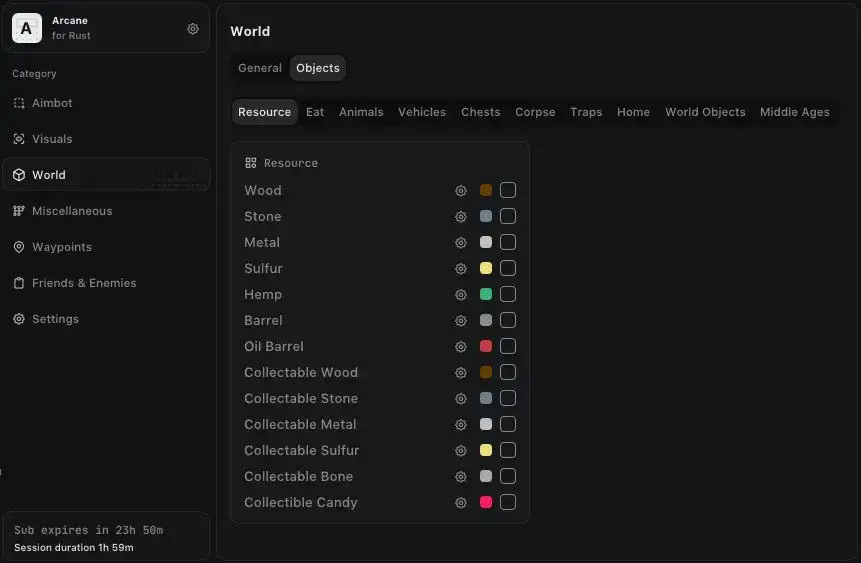This screenshot has height=563, width=861.
Task: Click the green Hemp color swatch
Action: pos(486,295)
